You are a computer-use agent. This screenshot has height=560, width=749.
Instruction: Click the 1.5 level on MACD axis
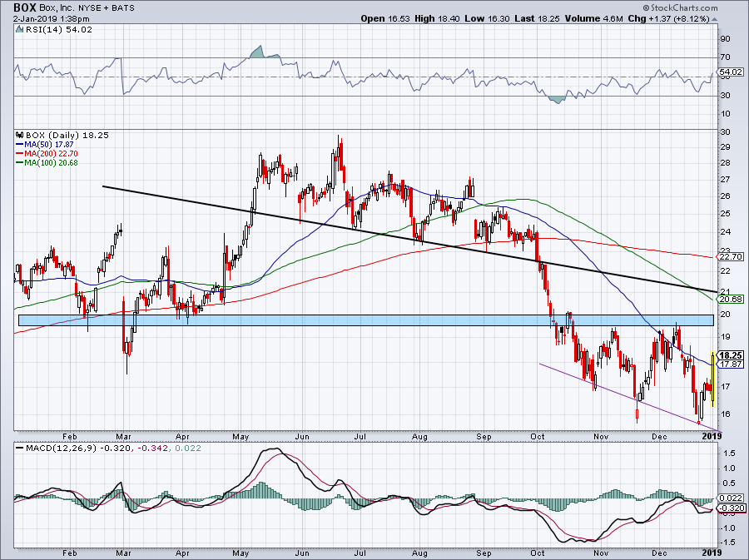pos(728,453)
